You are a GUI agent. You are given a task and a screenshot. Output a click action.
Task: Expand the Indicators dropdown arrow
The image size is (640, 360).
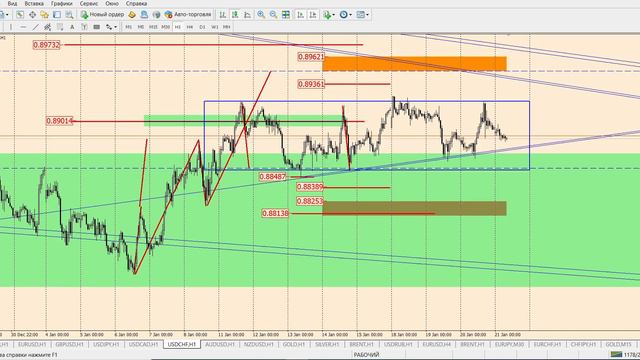coord(333,15)
